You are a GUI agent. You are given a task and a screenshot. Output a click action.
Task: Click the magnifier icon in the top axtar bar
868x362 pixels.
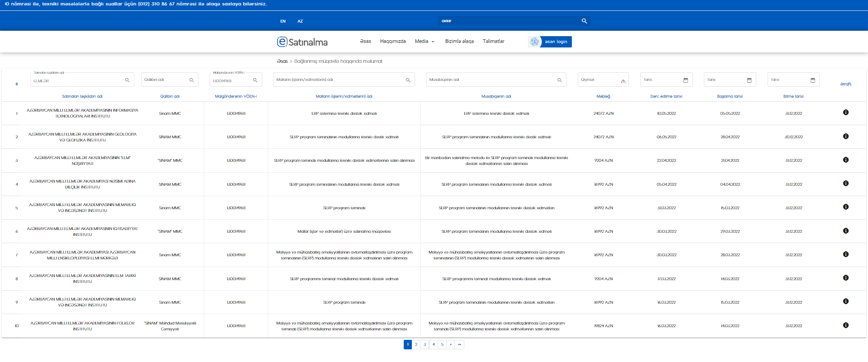(x=584, y=21)
